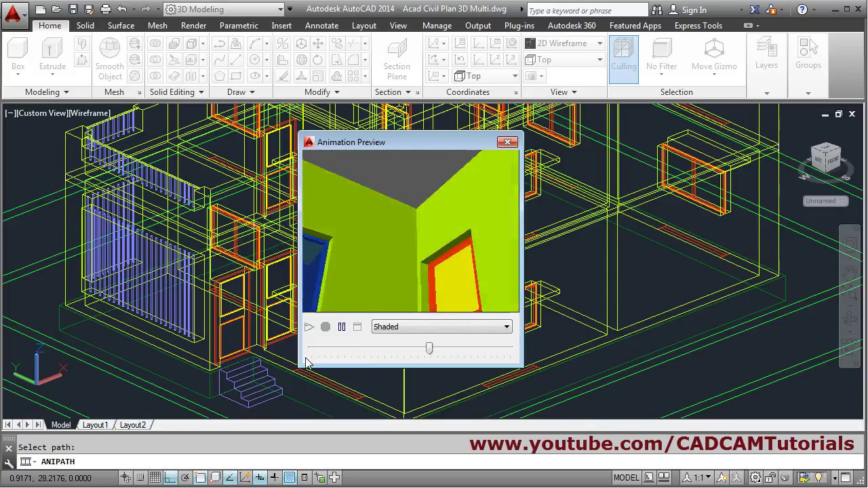Switch to the Layout1 tab

pyautogui.click(x=96, y=425)
